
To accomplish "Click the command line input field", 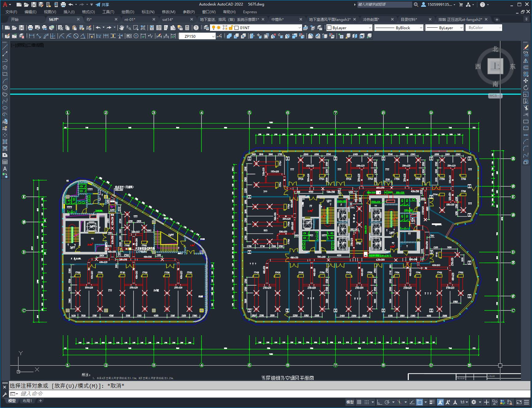I will click(x=270, y=394).
